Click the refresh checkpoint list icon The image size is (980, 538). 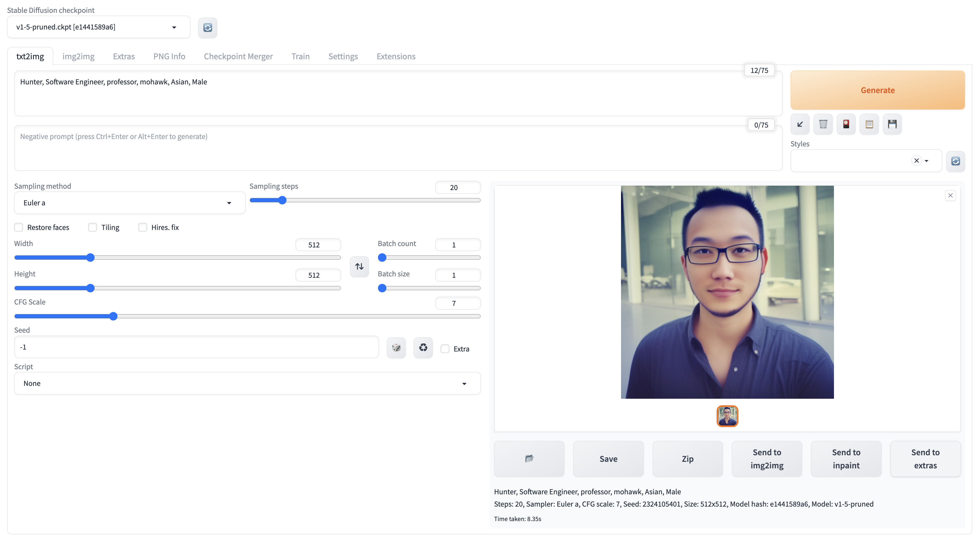coord(207,27)
